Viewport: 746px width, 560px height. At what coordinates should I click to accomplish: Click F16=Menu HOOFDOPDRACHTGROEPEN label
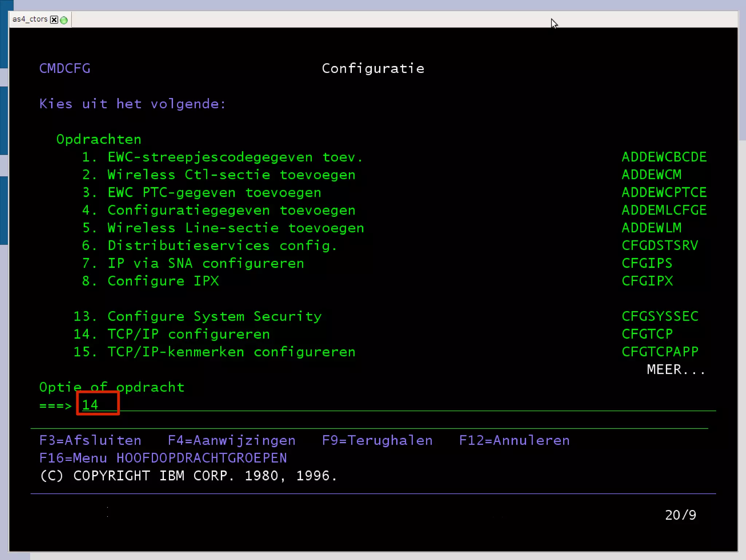163,458
